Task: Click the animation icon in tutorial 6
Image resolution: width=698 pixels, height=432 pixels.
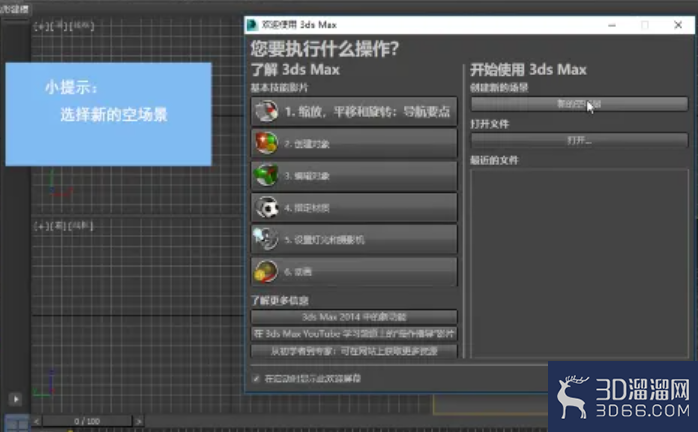Action: point(266,271)
